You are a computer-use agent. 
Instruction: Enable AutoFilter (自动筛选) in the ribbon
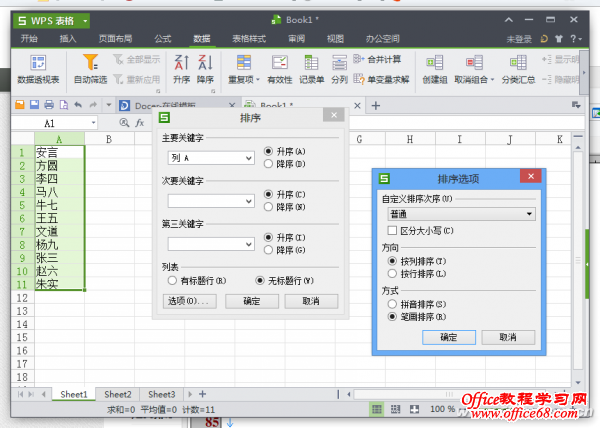click(x=91, y=69)
